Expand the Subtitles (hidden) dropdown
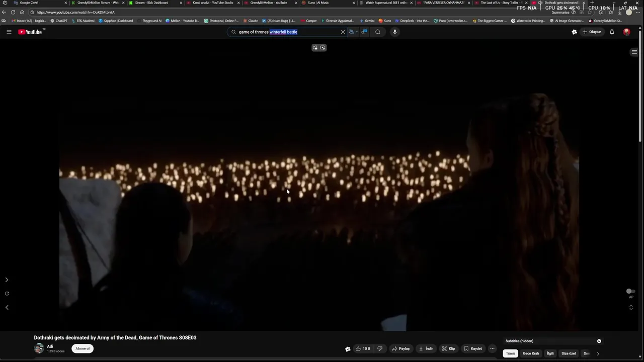 point(553,341)
